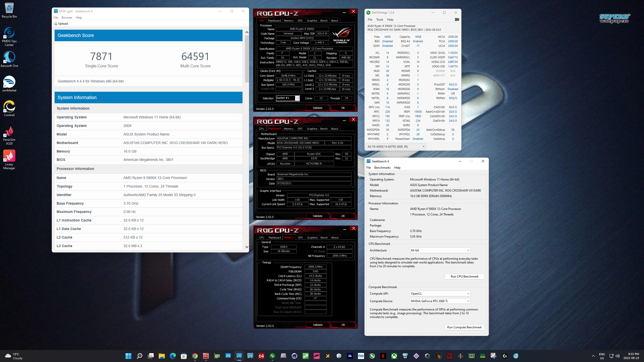The width and height of the screenshot is (644, 362).
Task: Open the Recycle Bin desktop icon
Action: (9, 10)
